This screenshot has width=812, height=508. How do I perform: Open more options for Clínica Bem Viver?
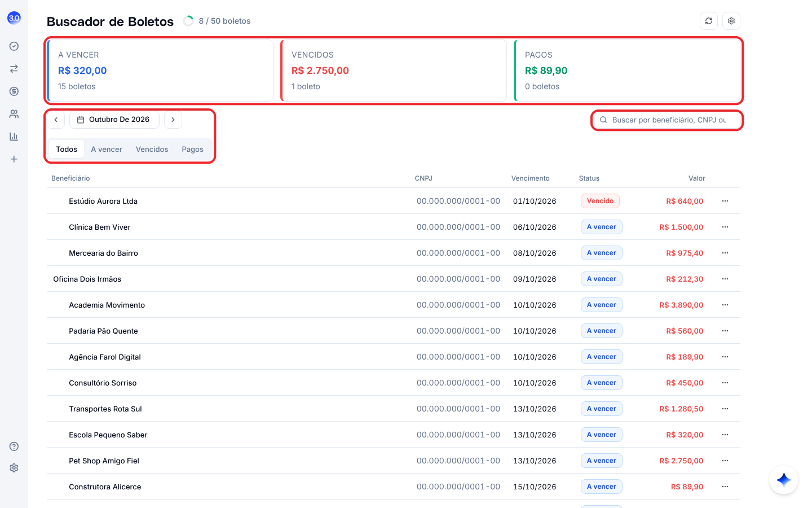725,227
